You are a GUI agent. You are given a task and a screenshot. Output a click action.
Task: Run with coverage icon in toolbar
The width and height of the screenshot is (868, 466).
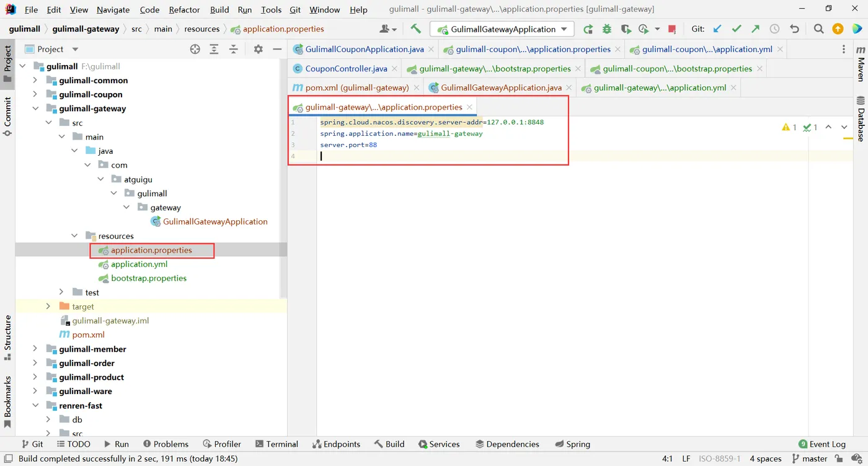click(626, 29)
